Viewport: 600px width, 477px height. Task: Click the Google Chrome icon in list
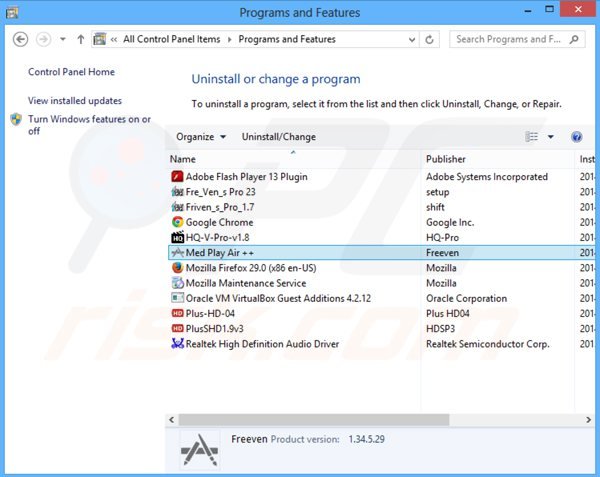(x=177, y=222)
